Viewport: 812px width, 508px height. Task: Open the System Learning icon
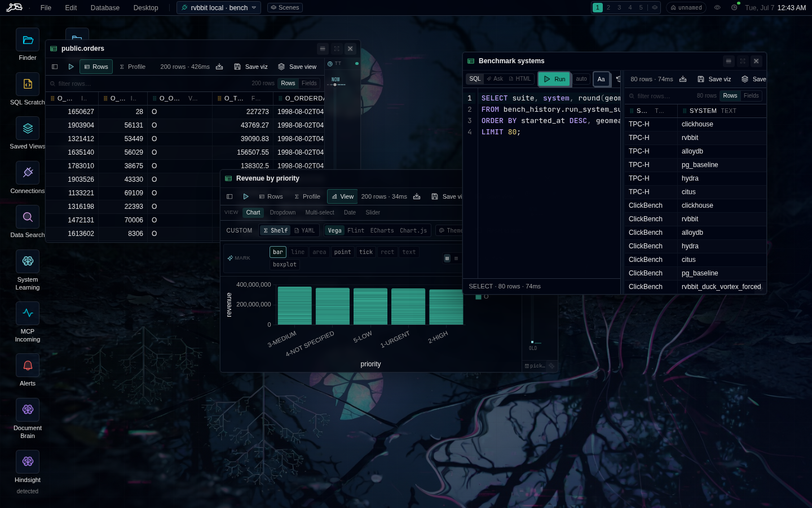(28, 261)
